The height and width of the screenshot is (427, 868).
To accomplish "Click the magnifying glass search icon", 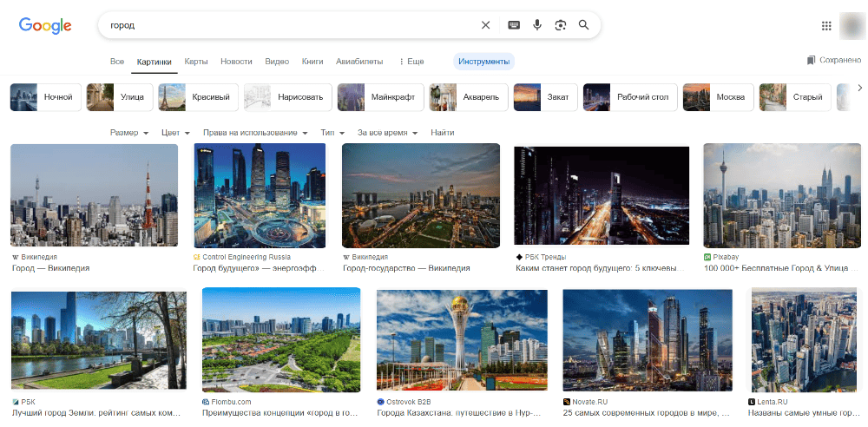I will coord(583,25).
